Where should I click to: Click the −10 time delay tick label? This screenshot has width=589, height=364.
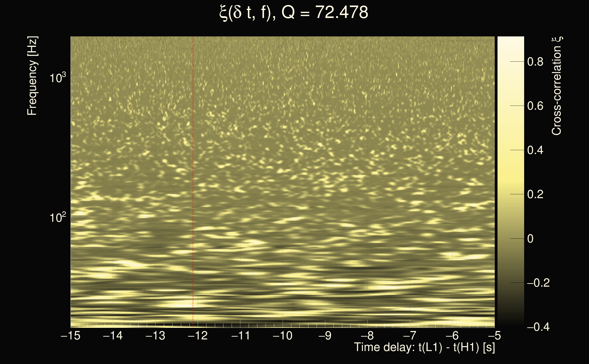282,336
